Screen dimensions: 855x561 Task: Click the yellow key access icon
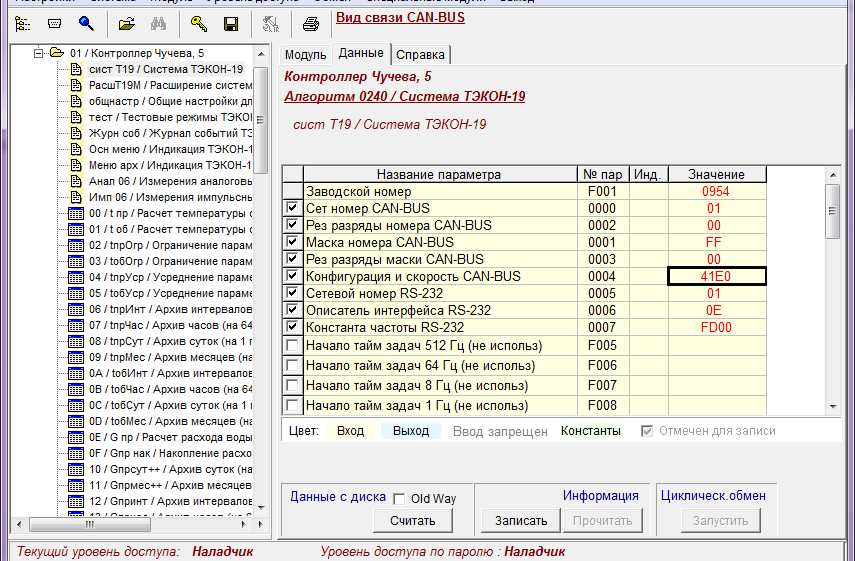(x=198, y=24)
